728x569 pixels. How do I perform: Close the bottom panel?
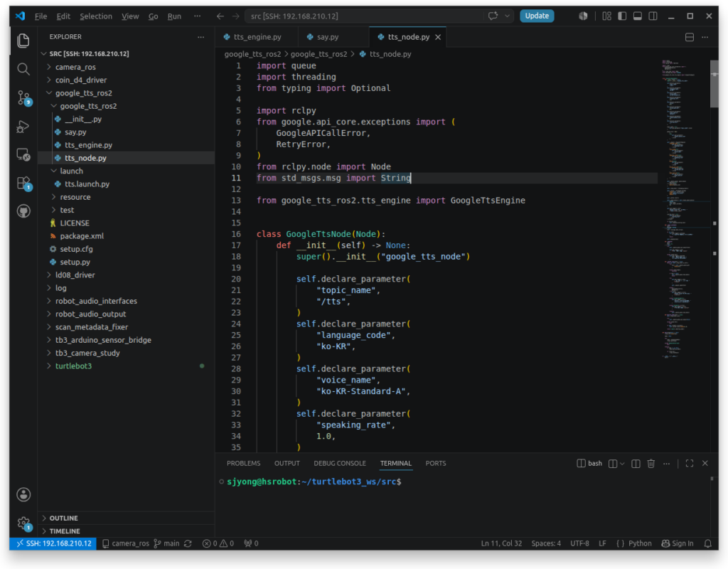705,464
